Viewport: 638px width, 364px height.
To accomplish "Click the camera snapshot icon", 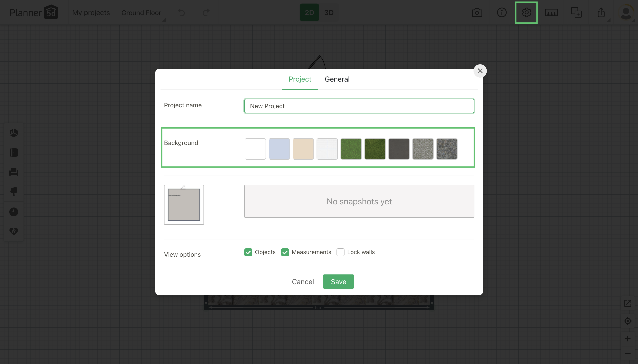I will [477, 12].
